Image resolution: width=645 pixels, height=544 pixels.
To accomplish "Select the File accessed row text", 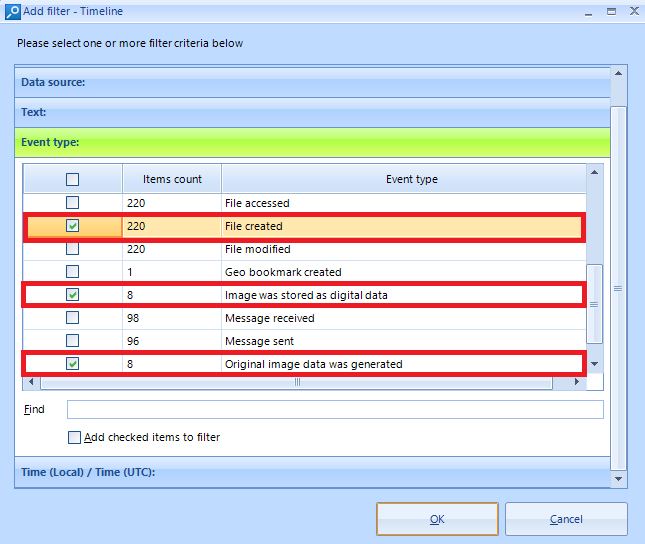I will 257,203.
